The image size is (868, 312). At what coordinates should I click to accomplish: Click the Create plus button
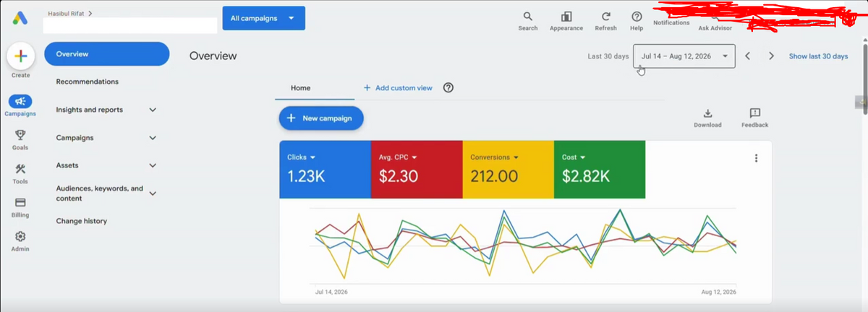pyautogui.click(x=20, y=56)
